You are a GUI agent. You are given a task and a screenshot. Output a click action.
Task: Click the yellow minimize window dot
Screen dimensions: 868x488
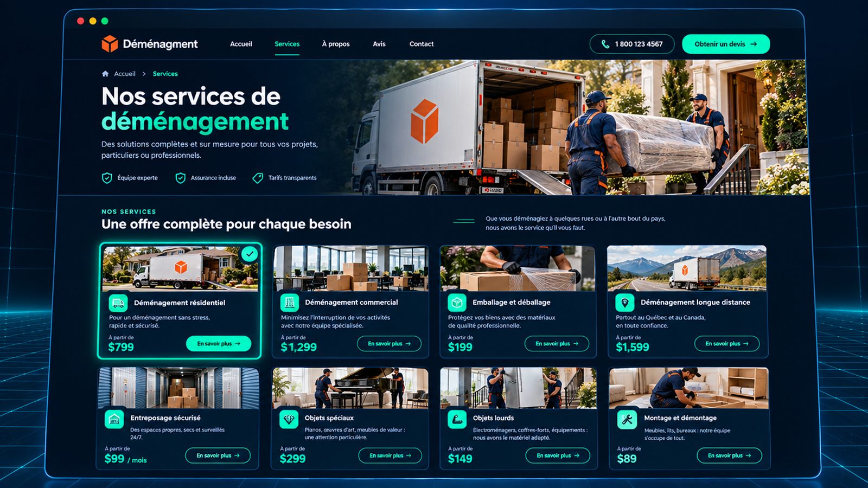tap(93, 21)
